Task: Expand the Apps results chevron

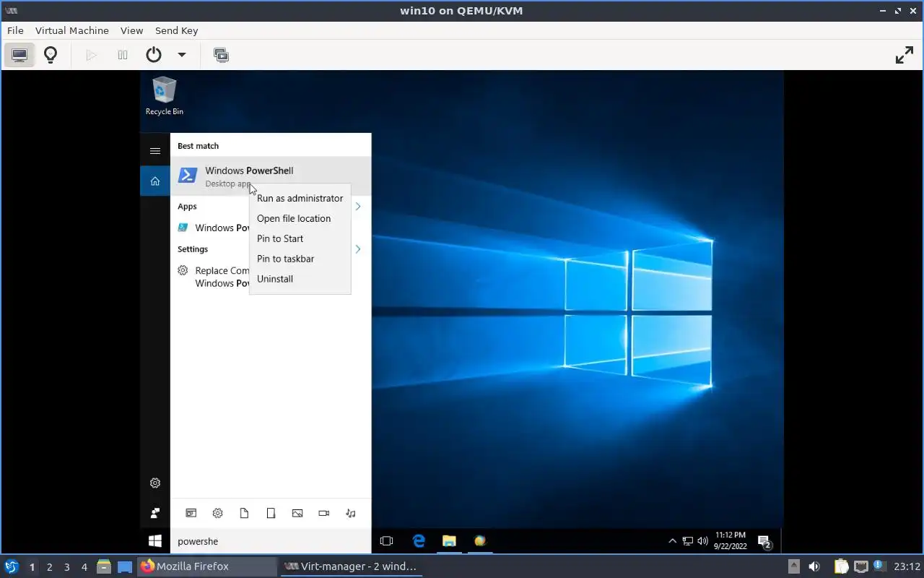Action: (358, 207)
